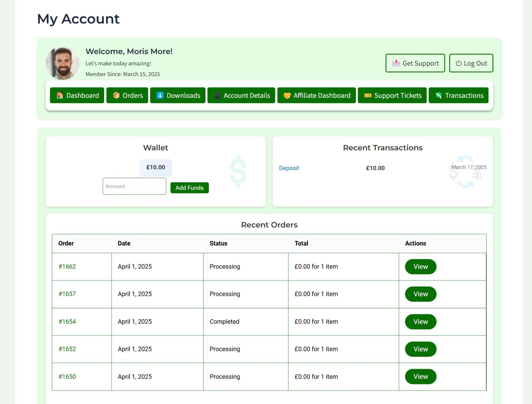Click the money icon on Transactions
532x404 pixels.
438,95
